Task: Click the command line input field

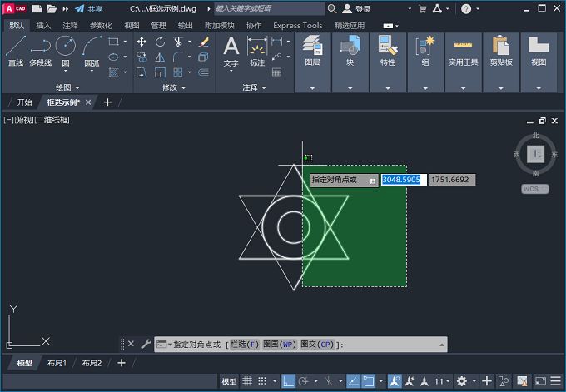Action: [391, 344]
